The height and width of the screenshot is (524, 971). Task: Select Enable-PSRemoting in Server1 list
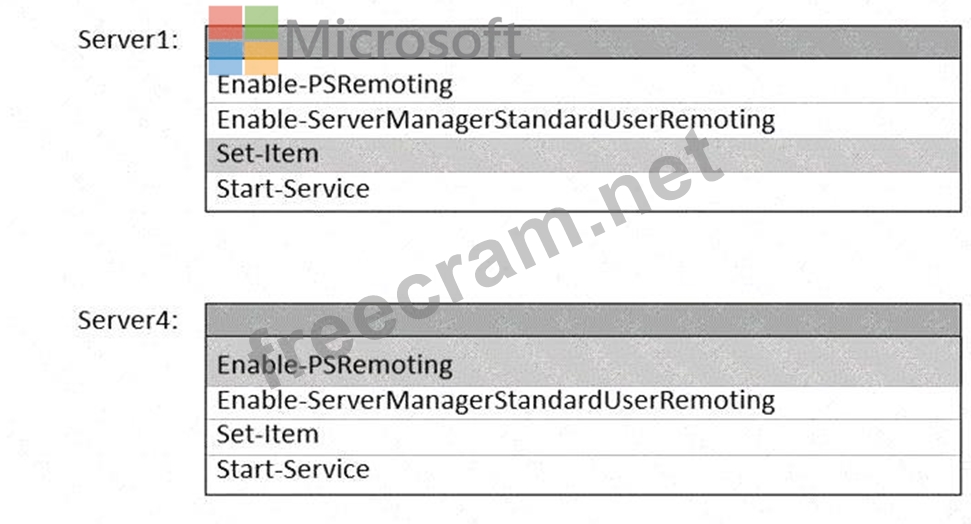point(335,85)
